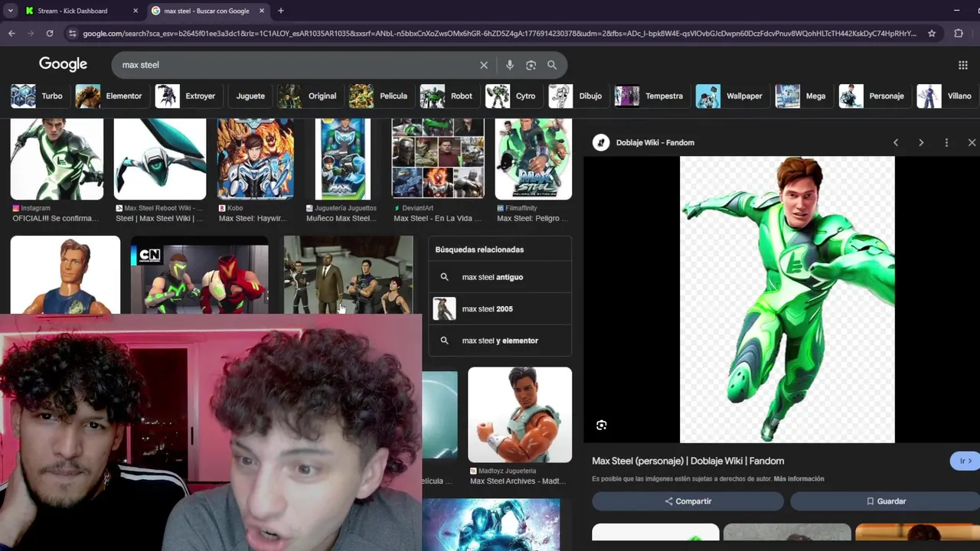Search inside image with Lens icon
The height and width of the screenshot is (551, 980).
(x=602, y=425)
